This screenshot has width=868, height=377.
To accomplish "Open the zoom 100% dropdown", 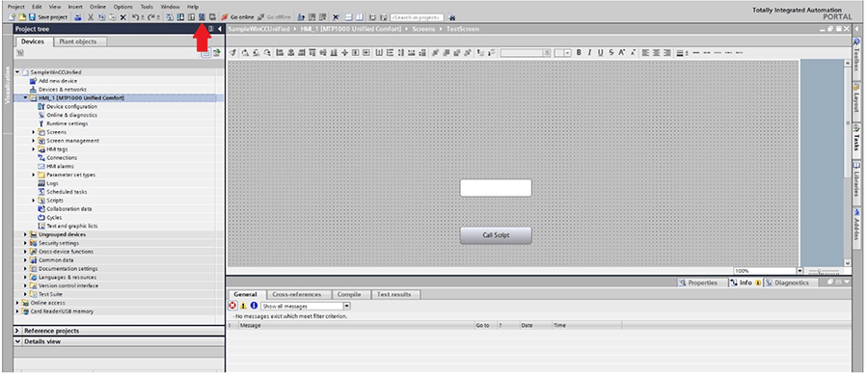I will [800, 271].
